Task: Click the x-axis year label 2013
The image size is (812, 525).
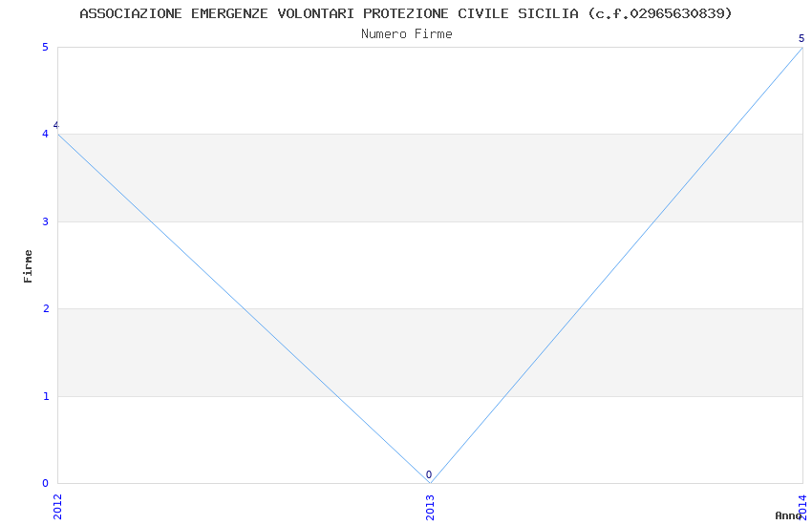Action: click(430, 506)
